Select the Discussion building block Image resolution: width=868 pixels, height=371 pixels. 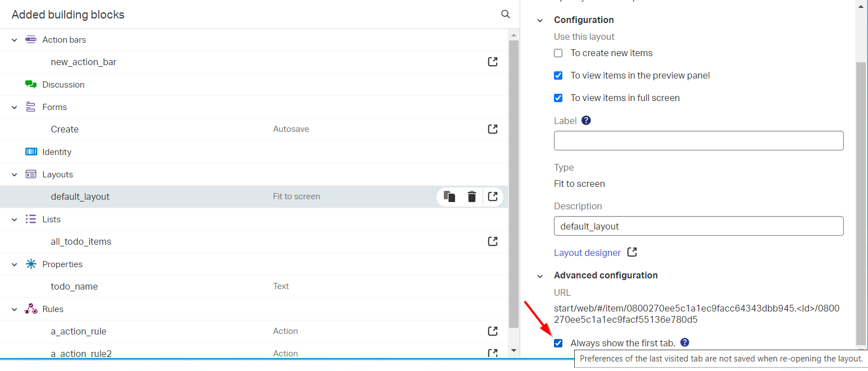[63, 85]
